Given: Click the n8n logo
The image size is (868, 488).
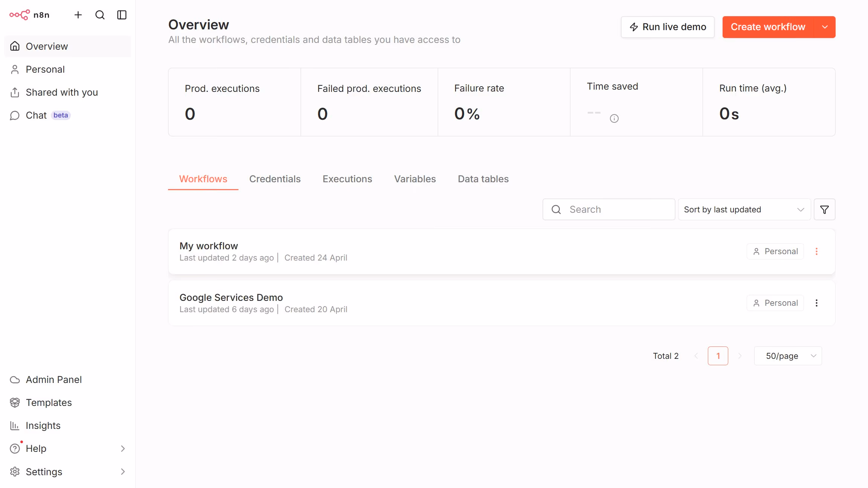Looking at the screenshot, I should [29, 15].
